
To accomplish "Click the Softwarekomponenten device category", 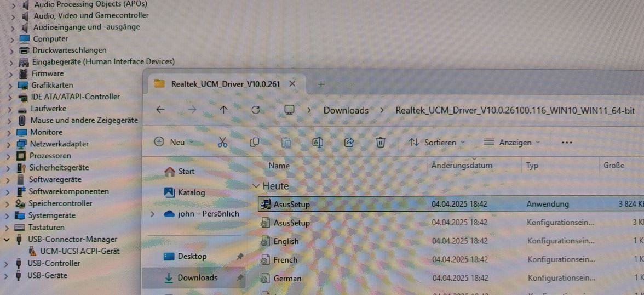I will [x=62, y=192].
